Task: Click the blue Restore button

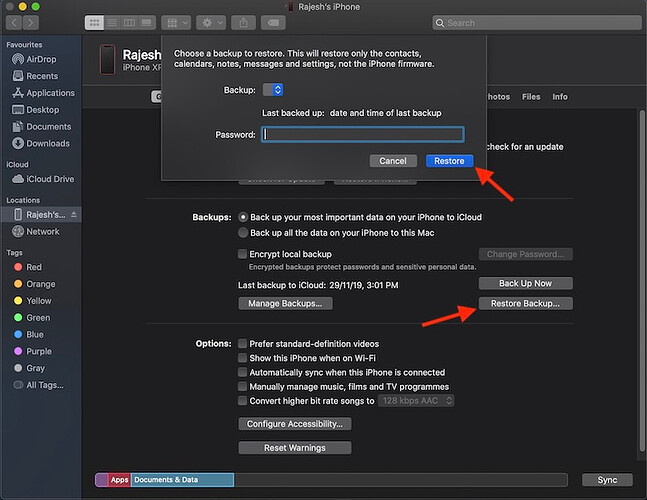Action: 449,161
